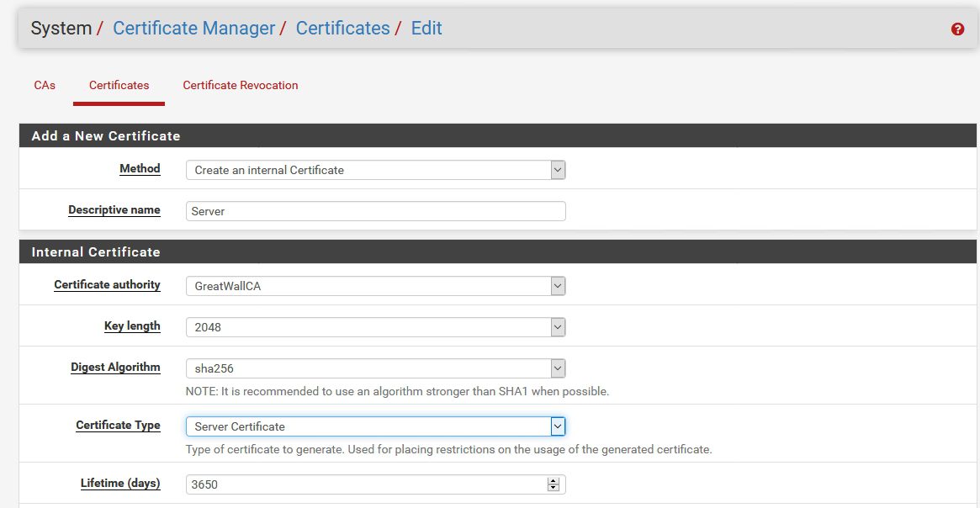Viewport: 980px width, 508px height.
Task: Click the Descriptive name field label
Action: coord(114,210)
